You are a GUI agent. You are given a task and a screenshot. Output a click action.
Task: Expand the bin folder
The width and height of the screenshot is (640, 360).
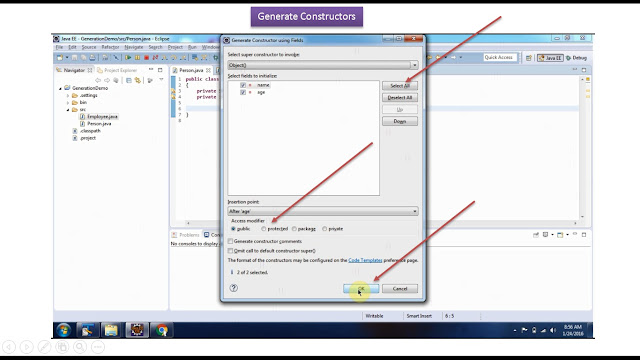click(68, 102)
